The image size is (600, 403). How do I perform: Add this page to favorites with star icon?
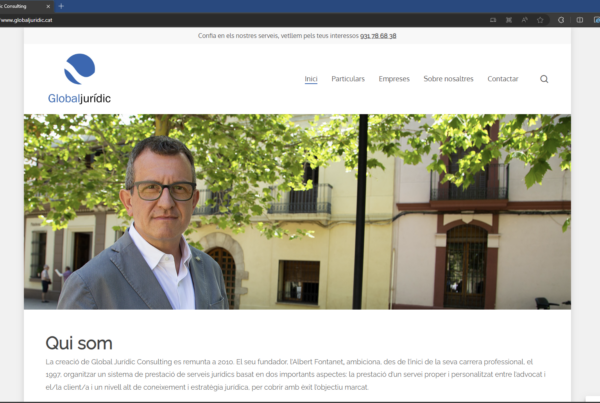click(x=540, y=20)
